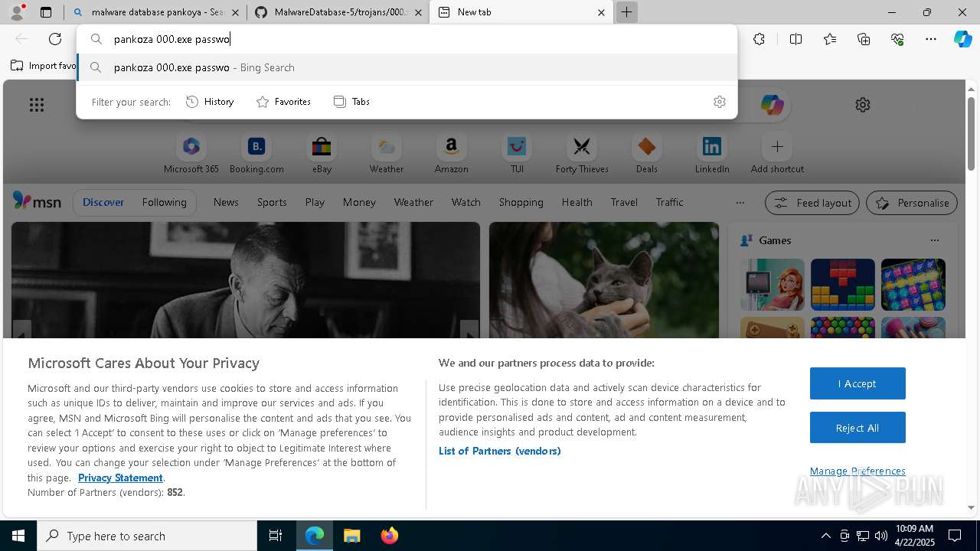Switch to the Following feed
The image size is (980, 551).
pyautogui.click(x=164, y=202)
